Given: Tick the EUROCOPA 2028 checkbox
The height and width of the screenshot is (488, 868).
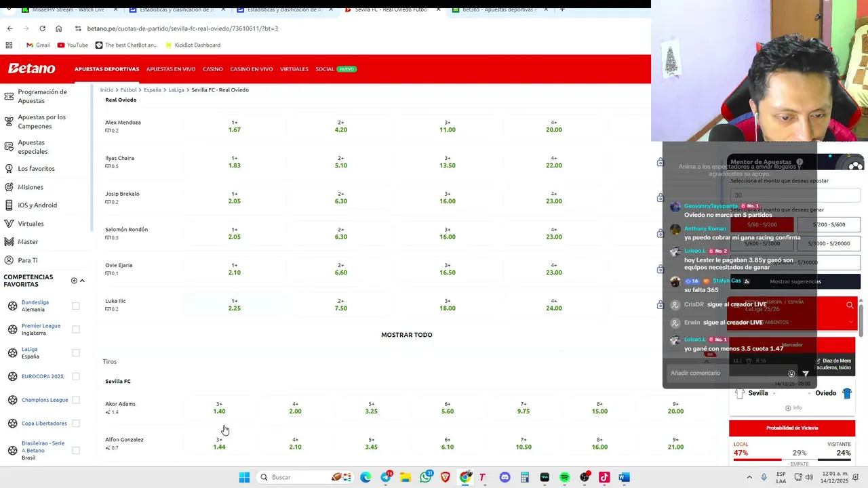Looking at the screenshot, I should [76, 376].
